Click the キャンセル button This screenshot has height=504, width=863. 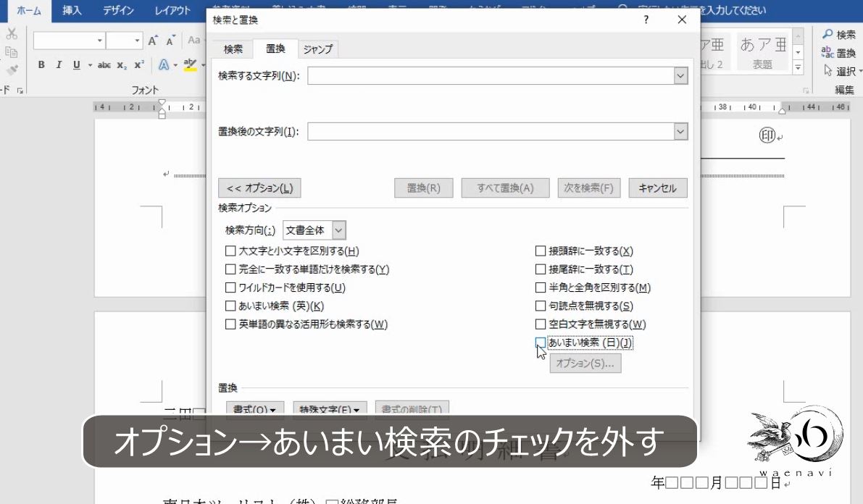coord(657,187)
